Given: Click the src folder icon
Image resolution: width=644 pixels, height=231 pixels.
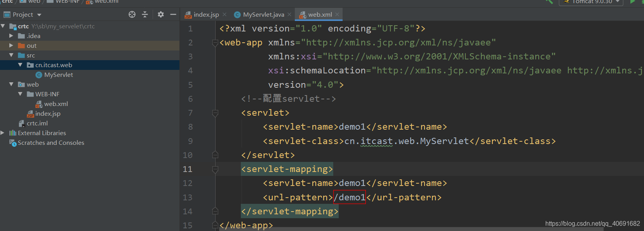Looking at the screenshot, I should (21, 55).
